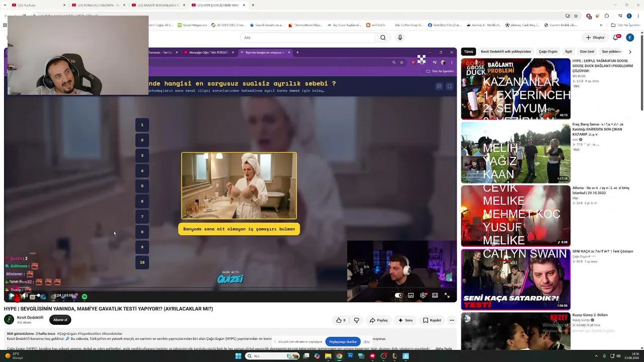644x362 pixels.
Task: Switch to the RONALDO: FENOMEN tab
Action: [99, 5]
